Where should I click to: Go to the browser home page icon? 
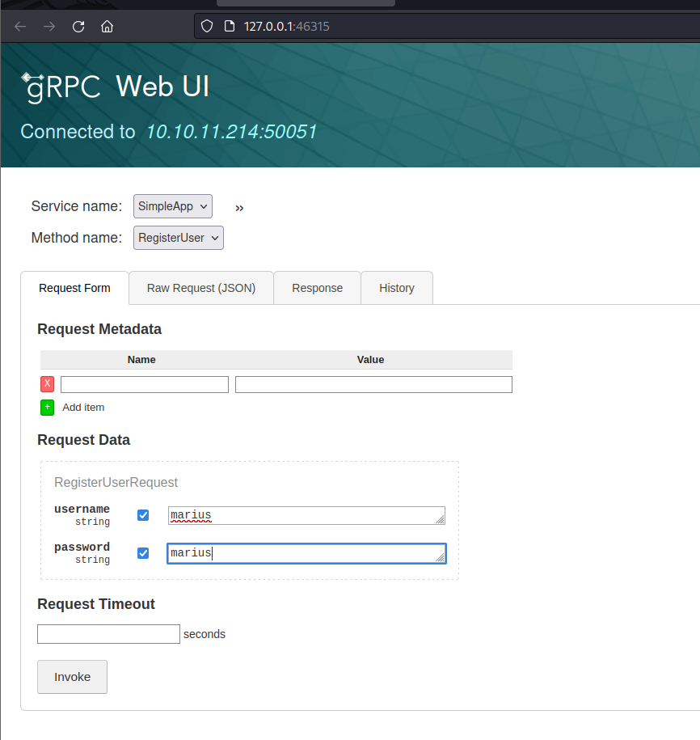pos(107,27)
